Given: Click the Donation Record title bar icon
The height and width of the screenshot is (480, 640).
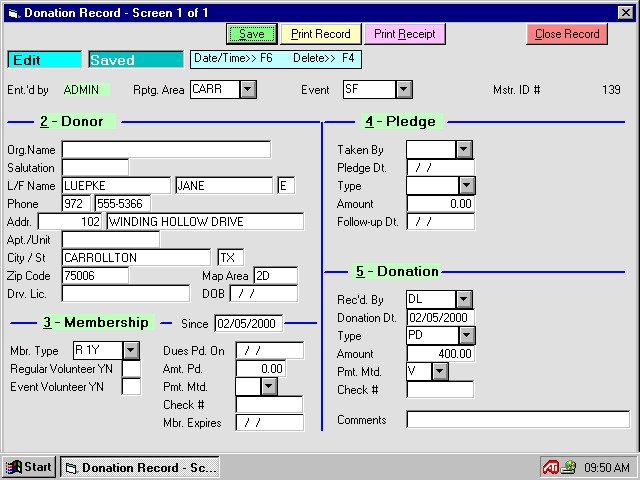Looking at the screenshot, I should tap(13, 13).
